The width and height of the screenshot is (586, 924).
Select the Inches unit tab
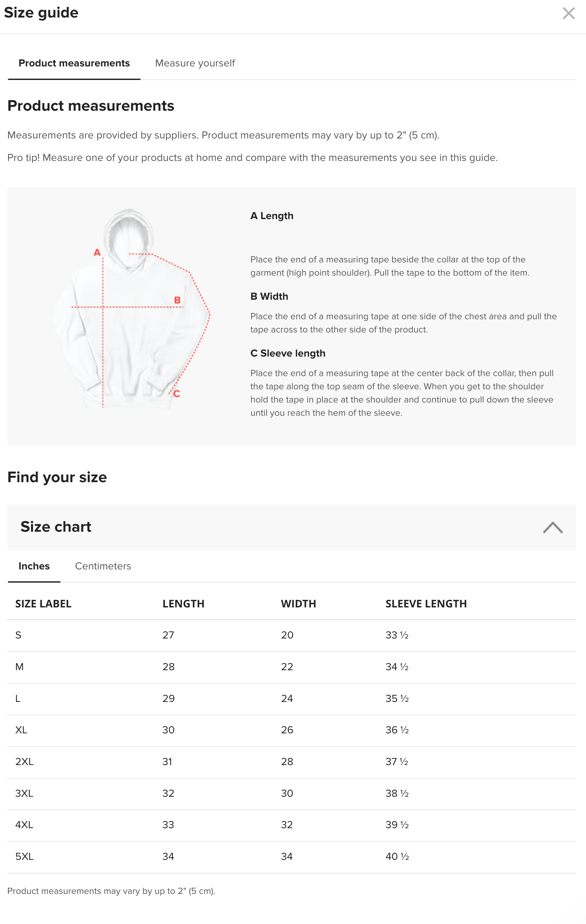click(34, 566)
